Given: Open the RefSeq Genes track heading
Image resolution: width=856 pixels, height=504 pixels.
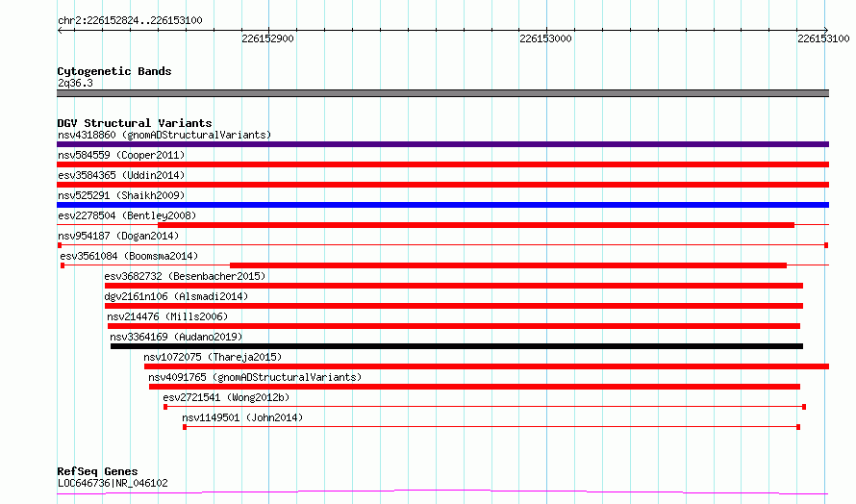Looking at the screenshot, I should tap(97, 471).
